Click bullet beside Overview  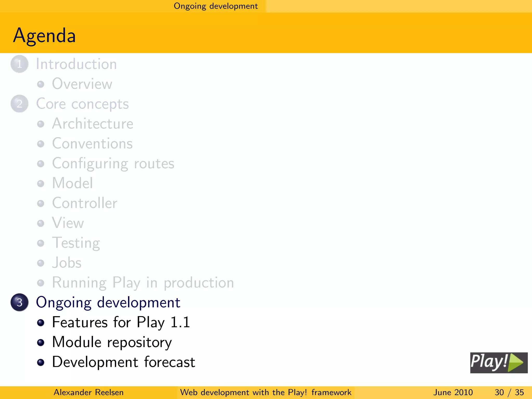click(41, 84)
